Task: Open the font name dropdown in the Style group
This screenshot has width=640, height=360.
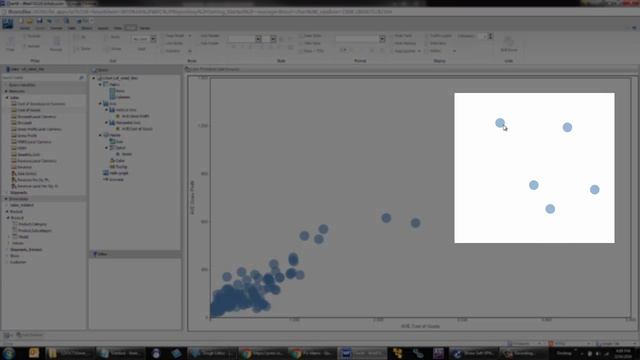Action: point(258,39)
